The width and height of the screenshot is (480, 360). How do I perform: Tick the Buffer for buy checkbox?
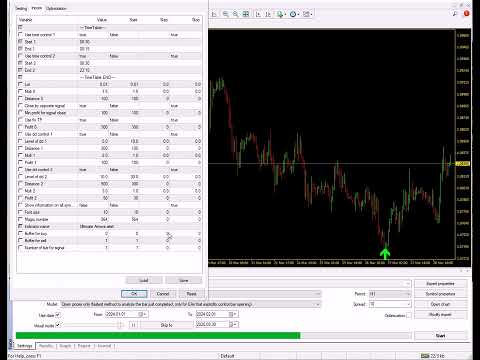click(21, 233)
